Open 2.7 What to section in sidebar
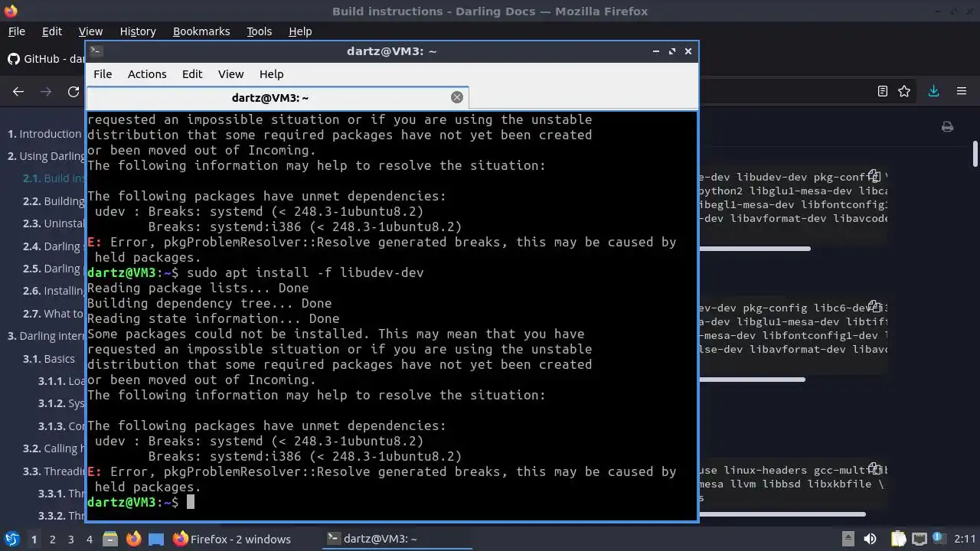This screenshot has height=551, width=980. pos(54,314)
